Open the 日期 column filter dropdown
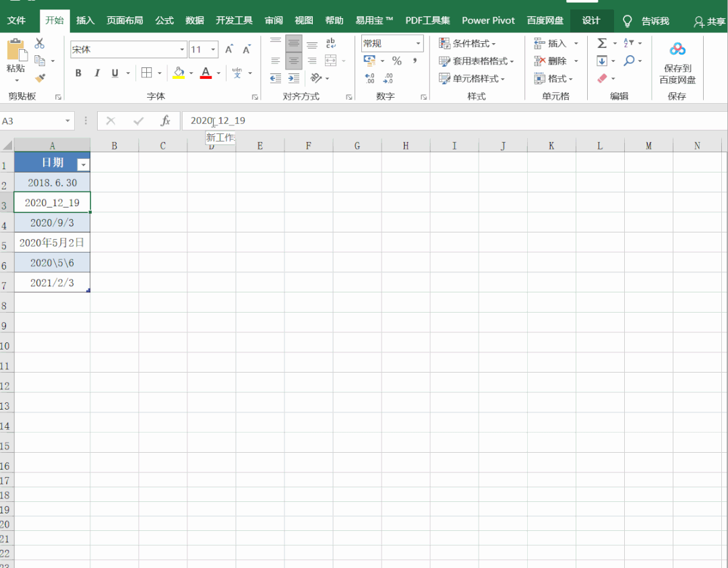This screenshot has height=568, width=728. [84, 164]
